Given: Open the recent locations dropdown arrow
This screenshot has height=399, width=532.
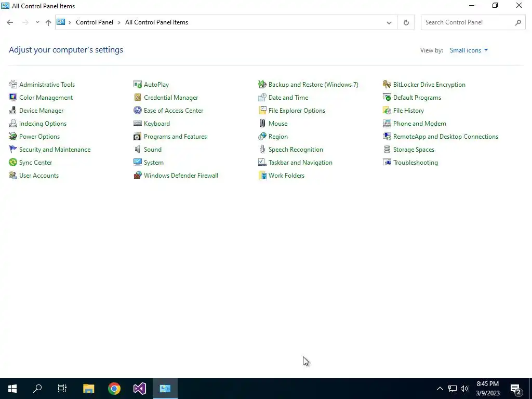Looking at the screenshot, I should [37, 22].
